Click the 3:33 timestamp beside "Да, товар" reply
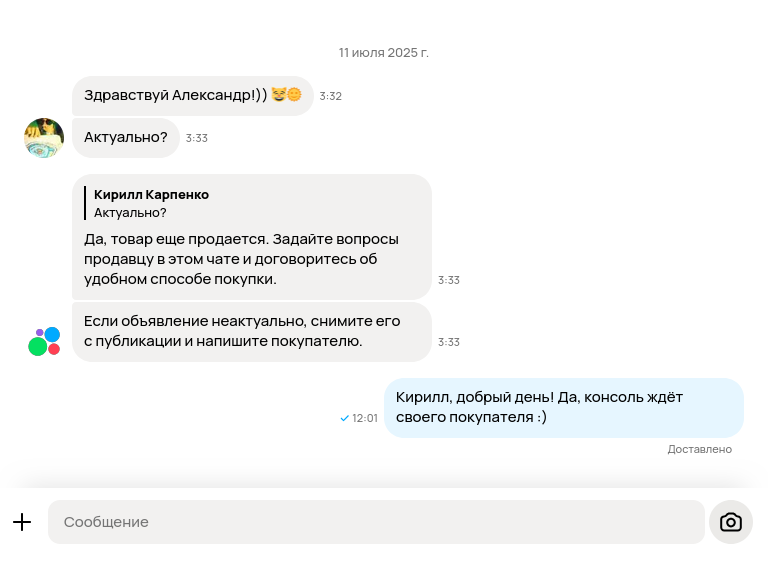Screen dimensions: 768x568 449,280
